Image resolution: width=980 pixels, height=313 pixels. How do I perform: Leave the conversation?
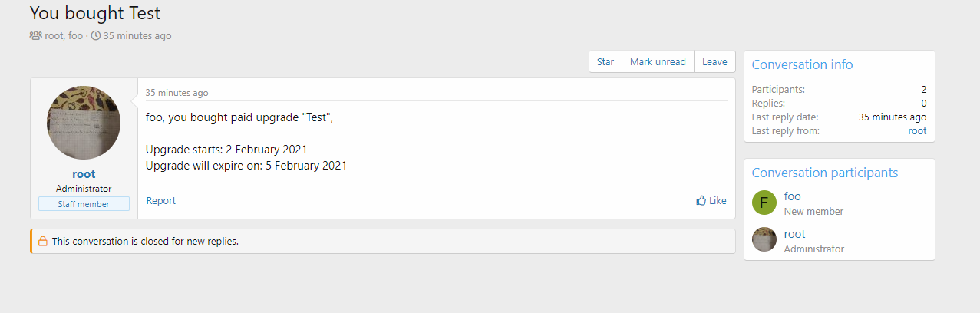point(714,62)
